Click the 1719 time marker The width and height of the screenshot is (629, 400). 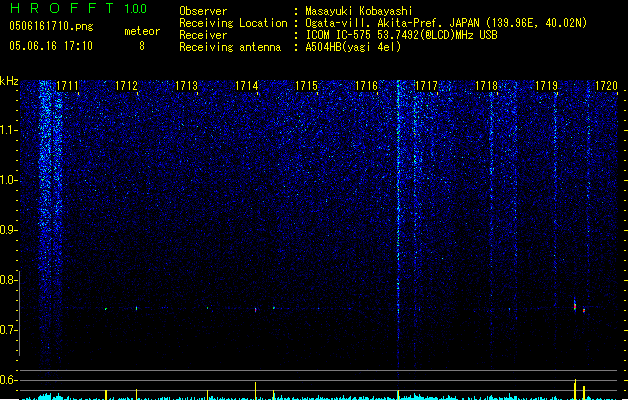point(546,86)
